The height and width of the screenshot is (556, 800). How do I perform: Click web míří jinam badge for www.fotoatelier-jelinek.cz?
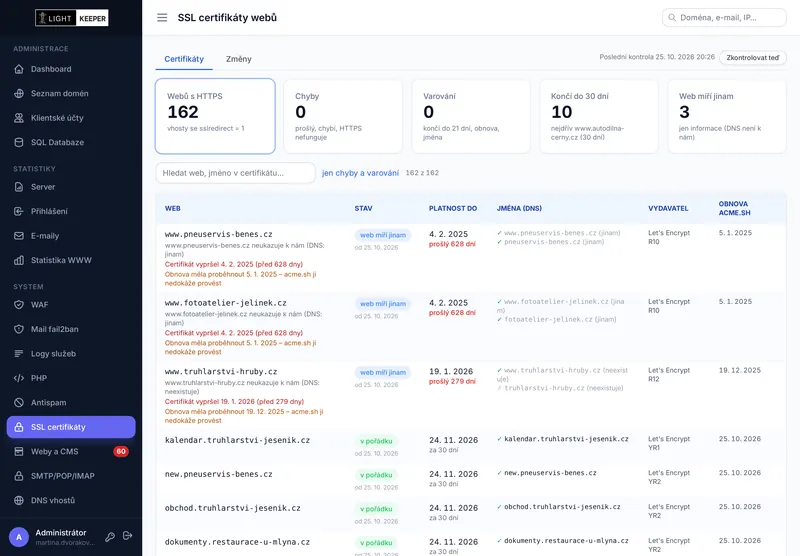tap(383, 304)
